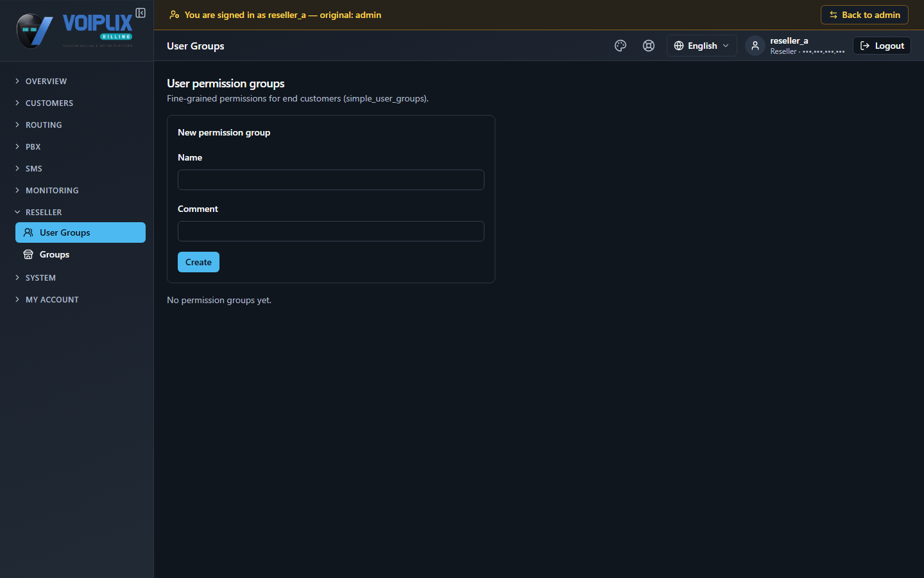Screen dimensions: 924x578
Task: Click 'No permission groups yet.' text
Action: [219, 300]
